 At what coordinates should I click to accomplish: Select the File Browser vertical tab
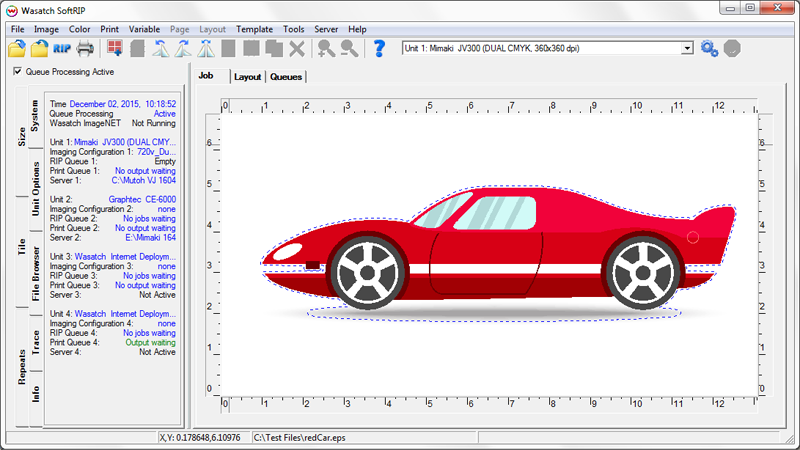[35, 274]
